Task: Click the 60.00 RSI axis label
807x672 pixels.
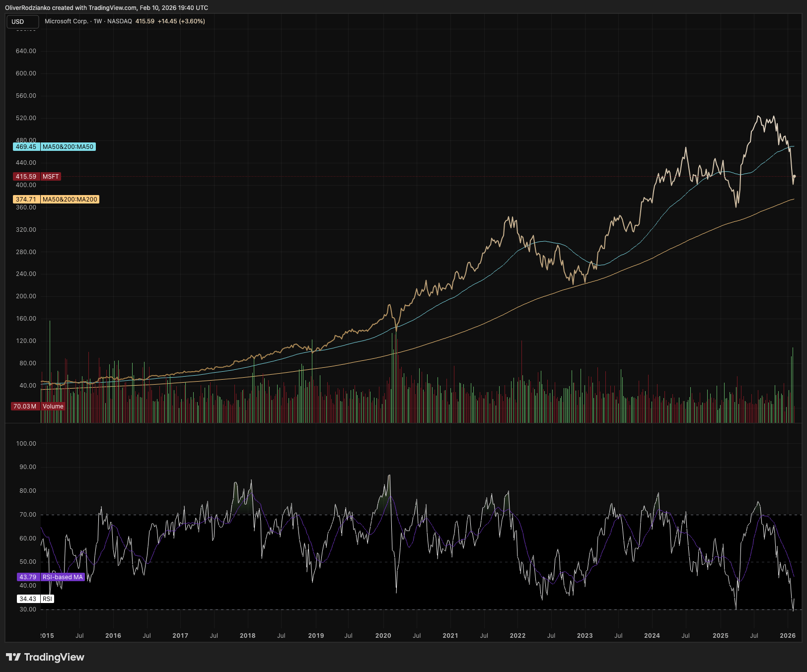Action: [x=28, y=538]
